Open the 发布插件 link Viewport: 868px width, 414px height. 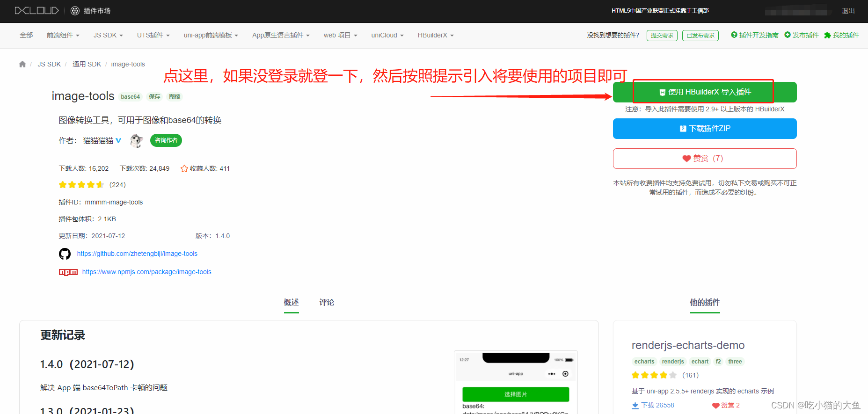[806, 35]
